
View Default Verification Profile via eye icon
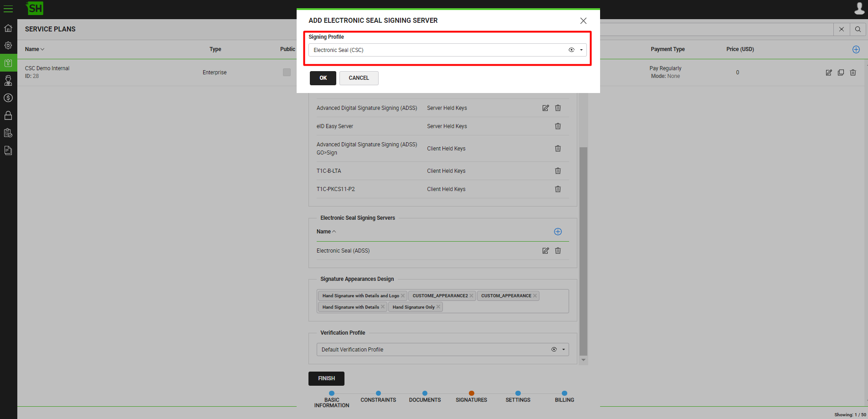[x=554, y=350]
